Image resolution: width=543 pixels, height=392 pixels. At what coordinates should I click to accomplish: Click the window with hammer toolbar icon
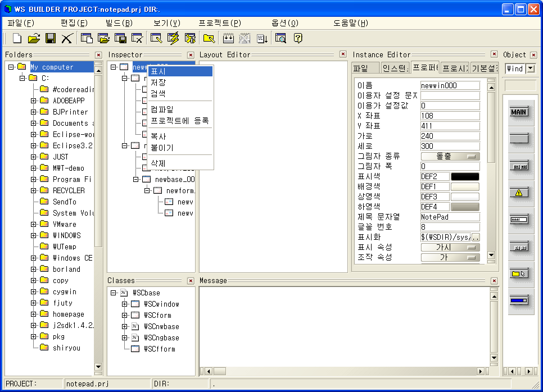[190, 38]
